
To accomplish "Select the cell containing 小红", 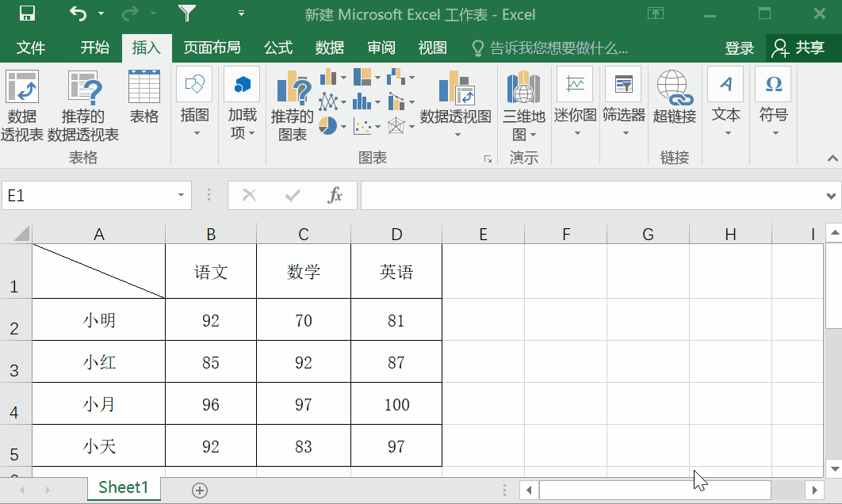I will point(98,361).
